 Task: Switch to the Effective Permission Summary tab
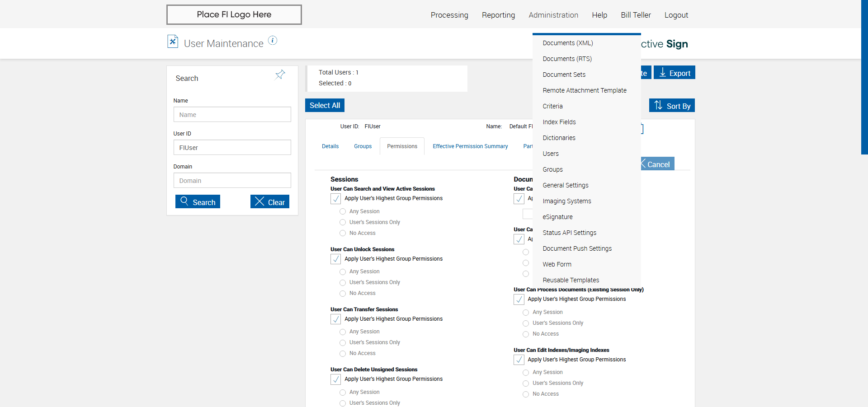[470, 146]
